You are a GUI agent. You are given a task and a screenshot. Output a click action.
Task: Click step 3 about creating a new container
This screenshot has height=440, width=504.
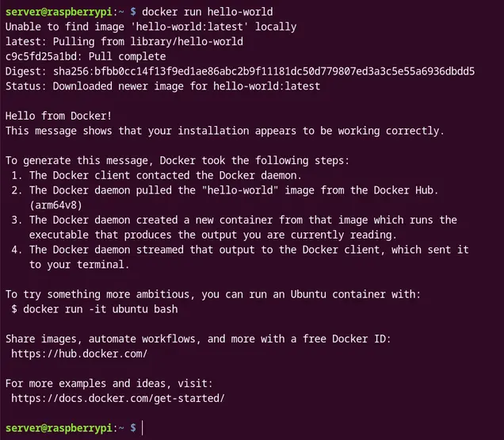click(x=238, y=220)
